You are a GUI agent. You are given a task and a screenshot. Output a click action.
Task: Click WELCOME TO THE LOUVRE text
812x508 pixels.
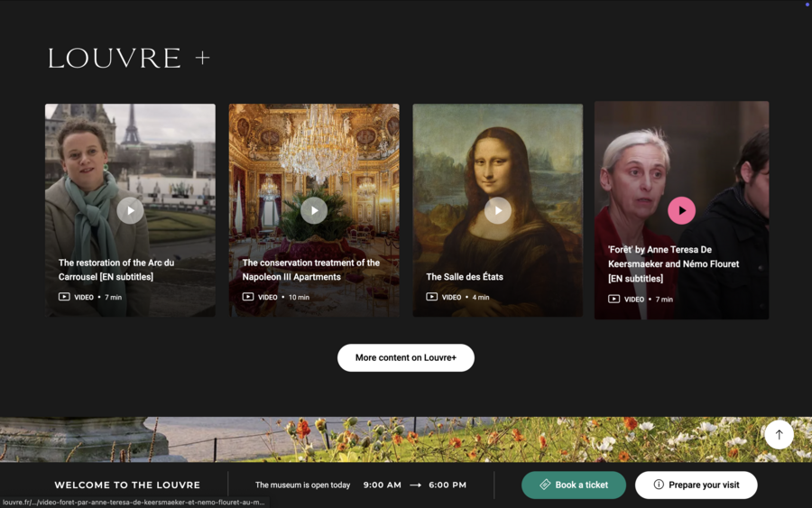(x=127, y=485)
